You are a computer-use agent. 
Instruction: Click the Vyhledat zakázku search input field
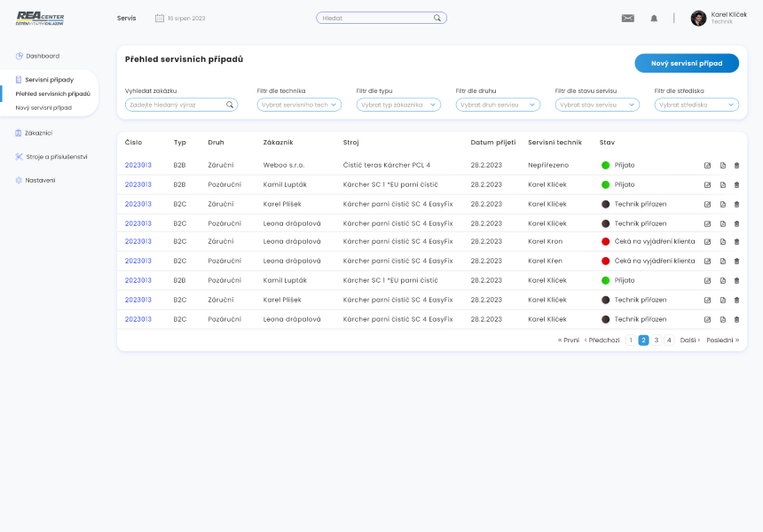point(175,105)
